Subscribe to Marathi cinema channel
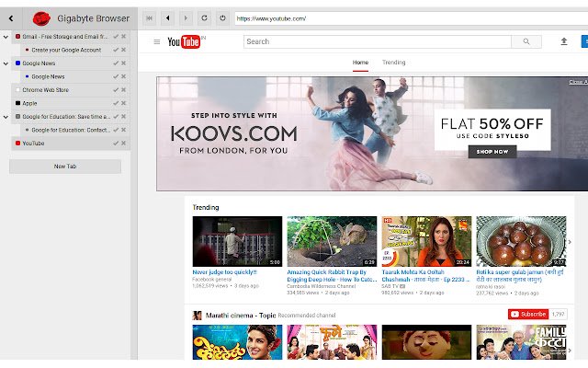588x368 pixels. tap(528, 315)
